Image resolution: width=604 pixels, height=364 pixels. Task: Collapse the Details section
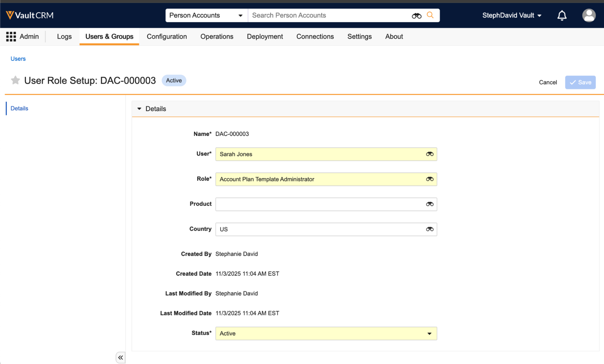[139, 109]
